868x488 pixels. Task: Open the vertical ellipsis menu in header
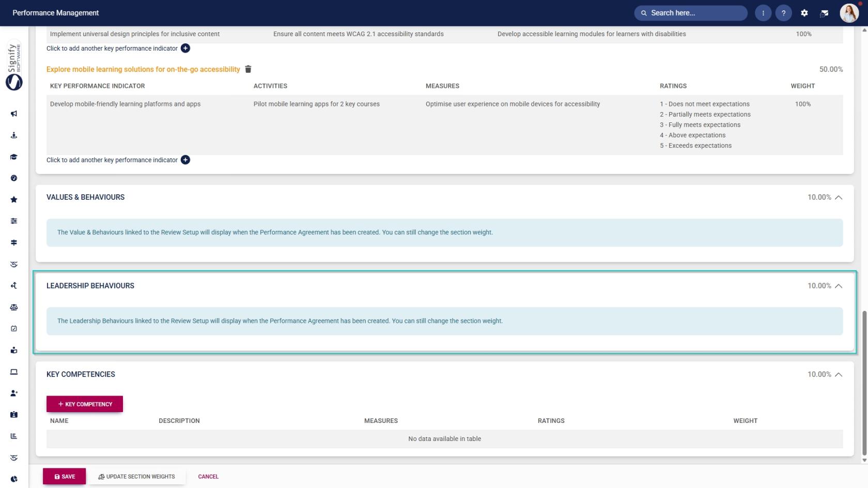click(763, 13)
